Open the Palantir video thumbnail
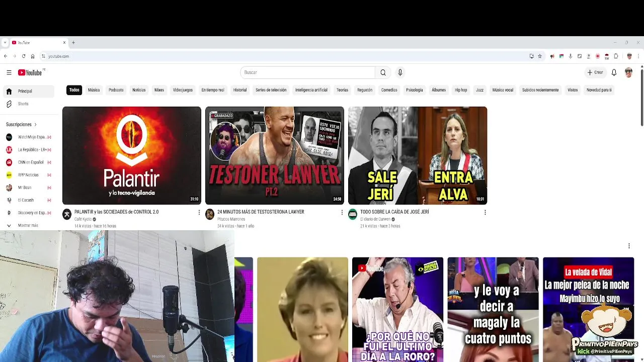 coord(132,155)
